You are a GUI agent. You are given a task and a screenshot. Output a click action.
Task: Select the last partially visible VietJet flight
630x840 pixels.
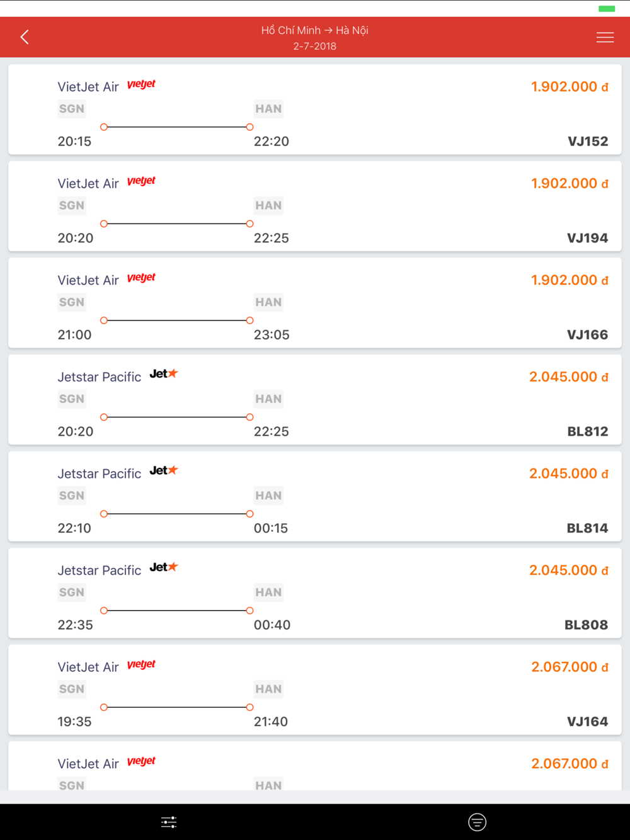click(x=315, y=766)
